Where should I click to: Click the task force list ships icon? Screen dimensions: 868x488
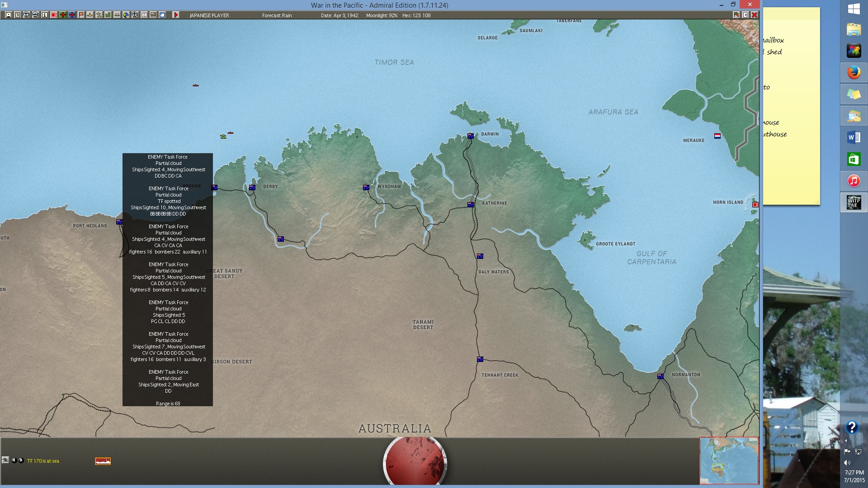(5, 460)
